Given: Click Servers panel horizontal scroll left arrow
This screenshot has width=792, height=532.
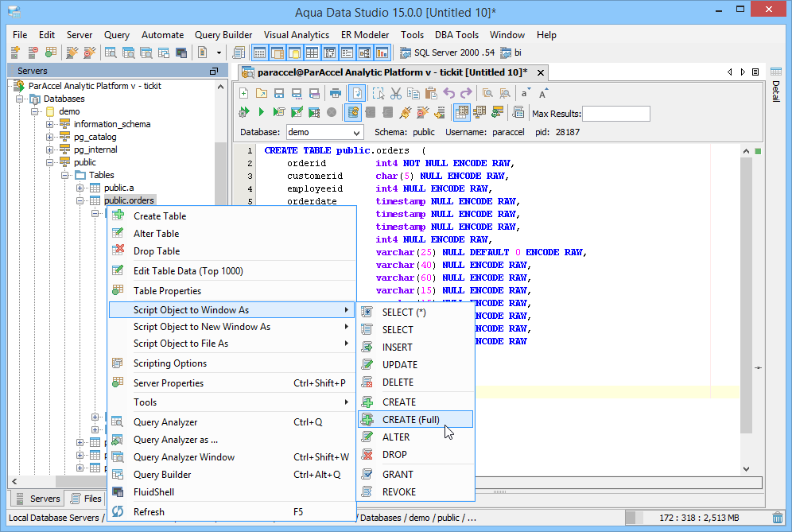Looking at the screenshot, I should (x=14, y=481).
